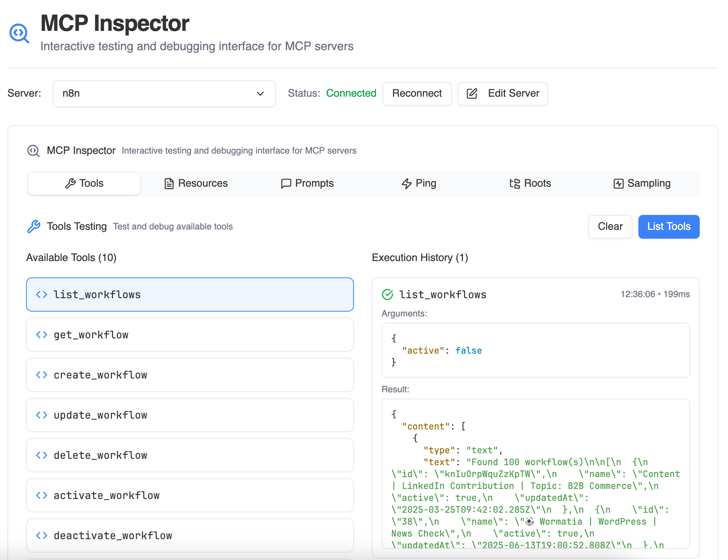Viewport: 728px width, 560px height.
Task: Click the 12:36:06 • 199ms timestamp
Action: pos(655,294)
